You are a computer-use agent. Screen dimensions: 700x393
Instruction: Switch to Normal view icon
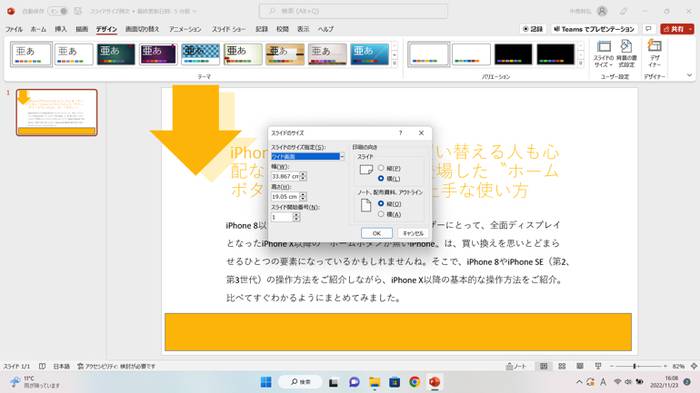pyautogui.click(x=544, y=366)
